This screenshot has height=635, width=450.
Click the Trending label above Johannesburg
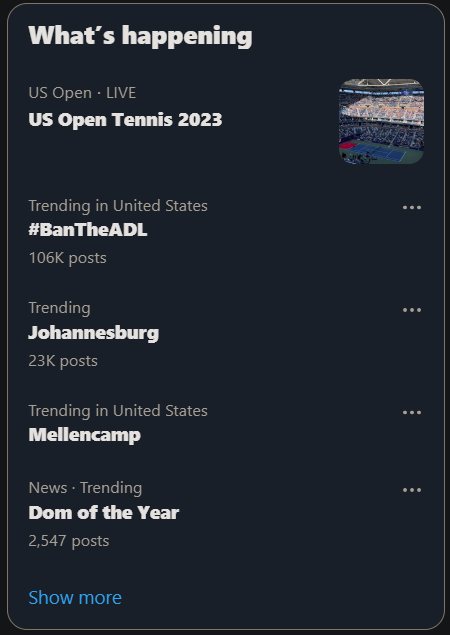click(x=60, y=308)
